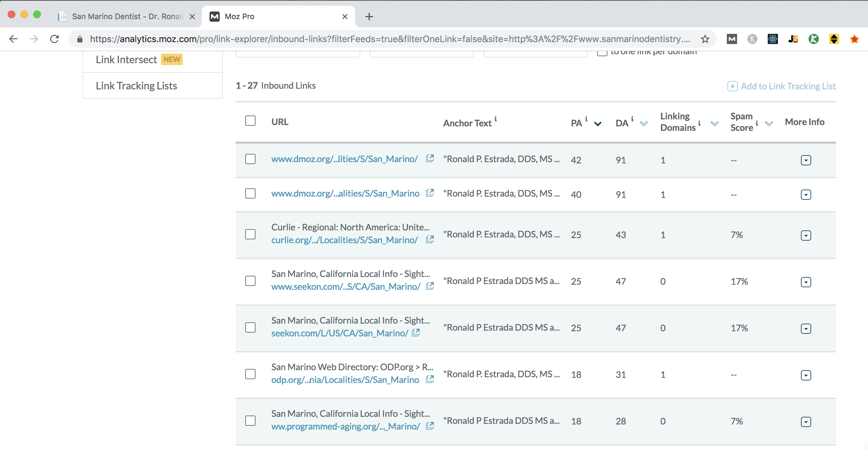Sort the table by PA column arrow
This screenshot has width=868, height=450.
[x=598, y=124]
